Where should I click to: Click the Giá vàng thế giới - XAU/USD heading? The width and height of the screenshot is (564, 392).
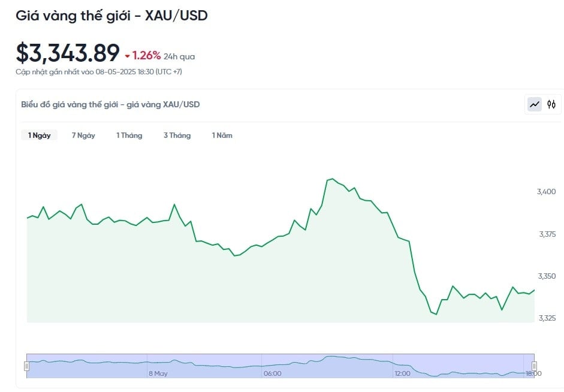tap(111, 16)
